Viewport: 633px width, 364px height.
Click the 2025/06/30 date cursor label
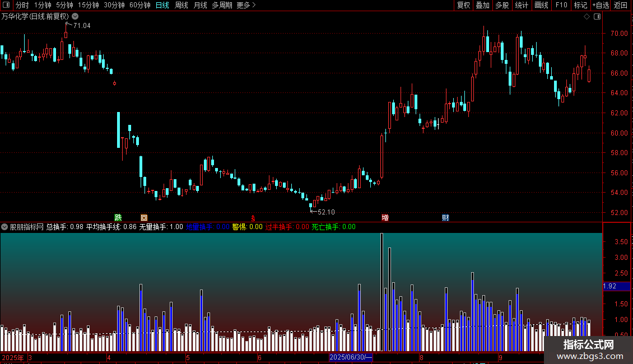[351, 357]
